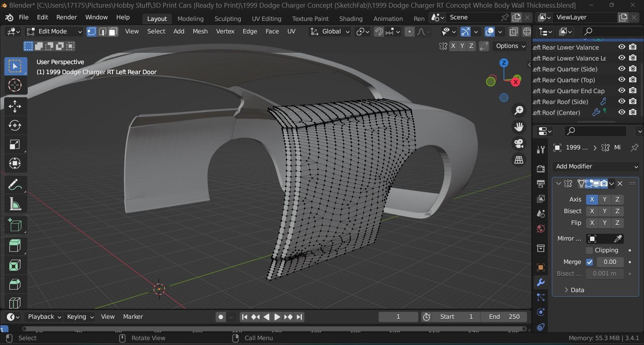Image resolution: width=644 pixels, height=345 pixels.
Task: Select the Move tool
Action: pyautogui.click(x=15, y=106)
